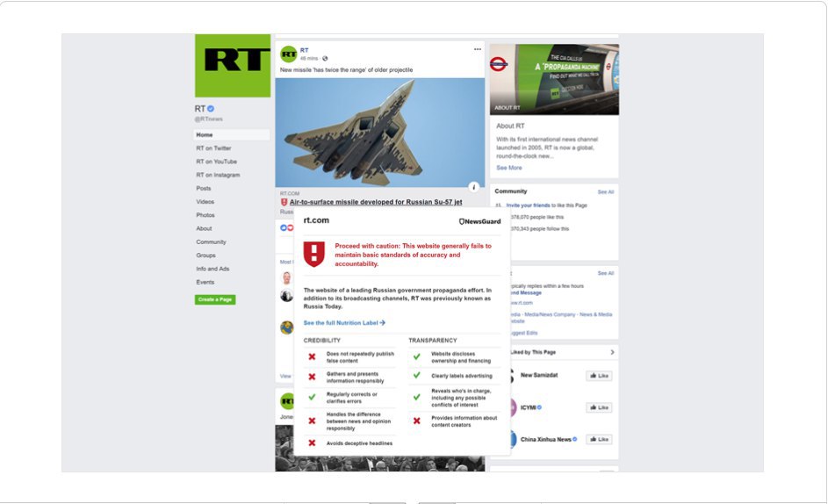Click the RT green logo profile picture
Screen dimensions: 828x504
tap(233, 66)
